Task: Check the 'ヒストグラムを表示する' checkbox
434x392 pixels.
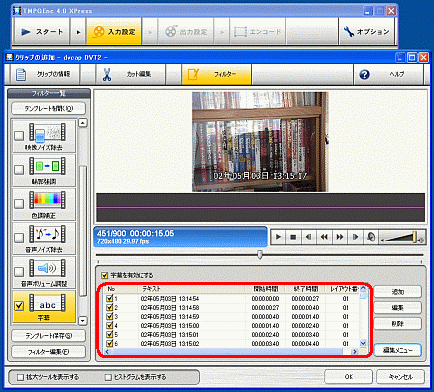Action: pyautogui.click(x=108, y=377)
